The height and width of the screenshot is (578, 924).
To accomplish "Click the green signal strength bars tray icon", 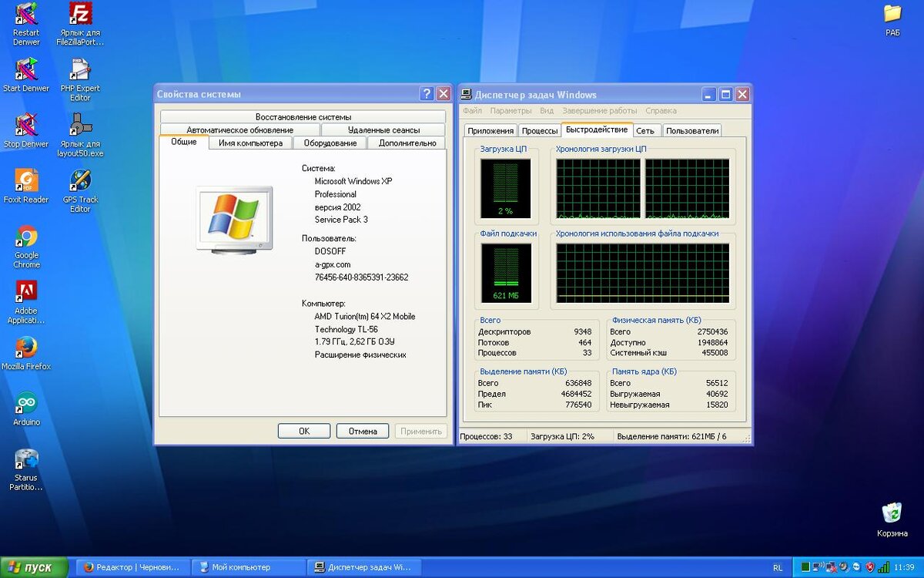I will (882, 567).
